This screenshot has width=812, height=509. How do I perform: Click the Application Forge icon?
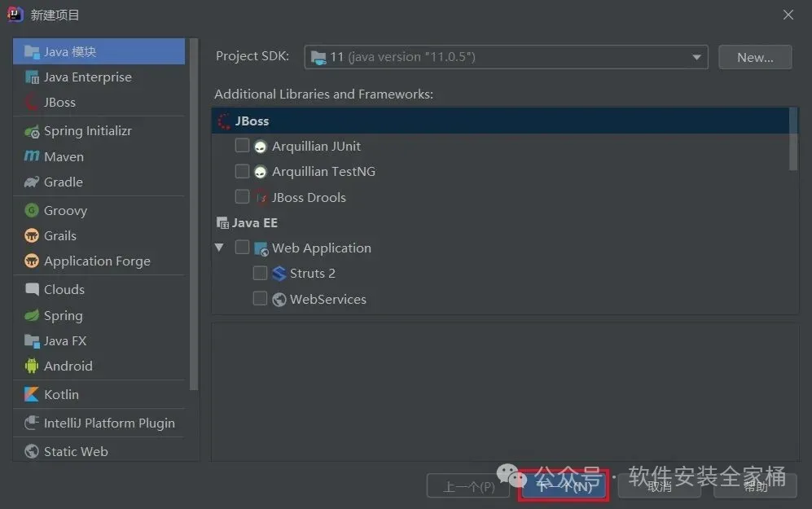(x=32, y=261)
